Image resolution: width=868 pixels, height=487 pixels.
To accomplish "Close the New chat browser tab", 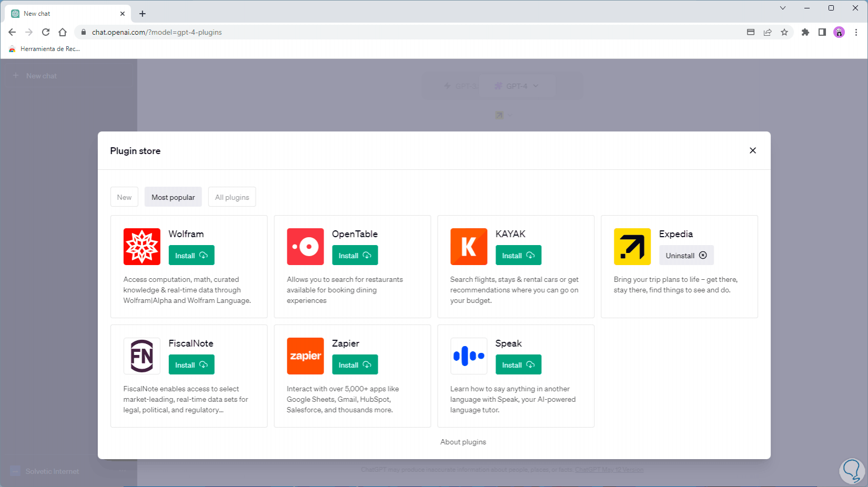I will click(x=123, y=14).
